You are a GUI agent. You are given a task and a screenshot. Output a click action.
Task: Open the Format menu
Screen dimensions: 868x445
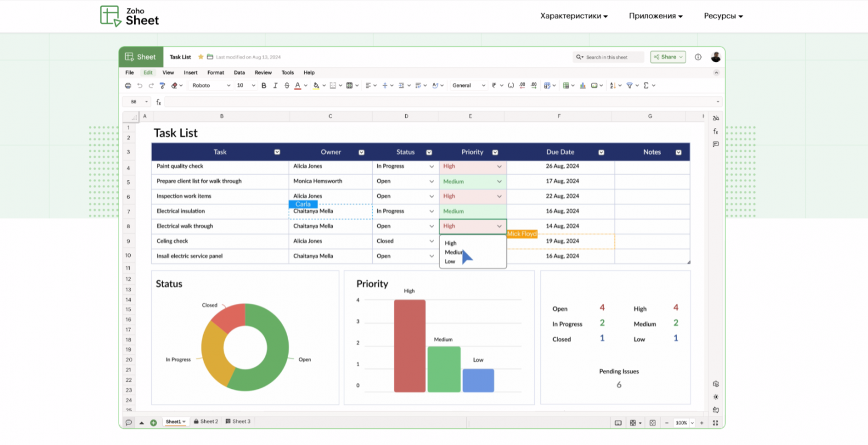[216, 73]
